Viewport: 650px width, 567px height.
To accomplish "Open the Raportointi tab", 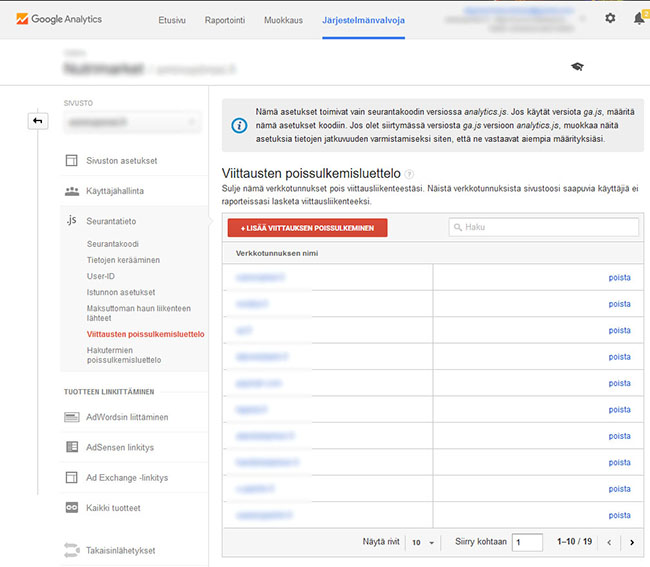I will point(225,20).
